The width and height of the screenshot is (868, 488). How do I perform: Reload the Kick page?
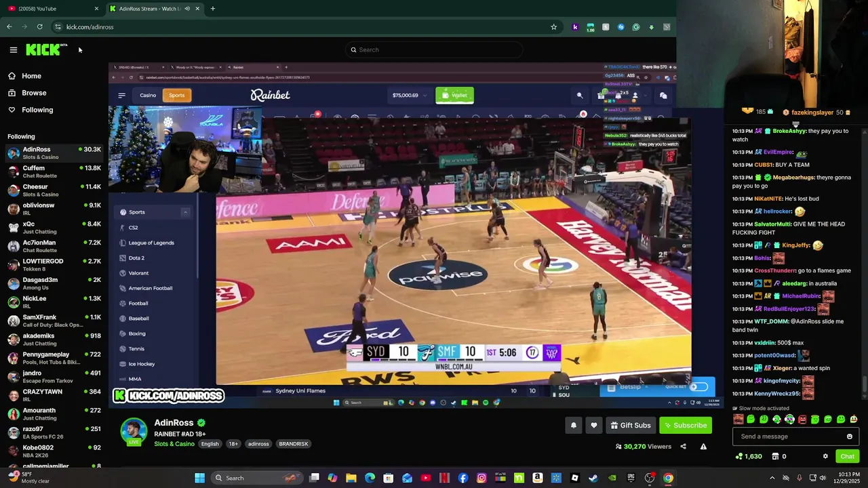point(39,27)
